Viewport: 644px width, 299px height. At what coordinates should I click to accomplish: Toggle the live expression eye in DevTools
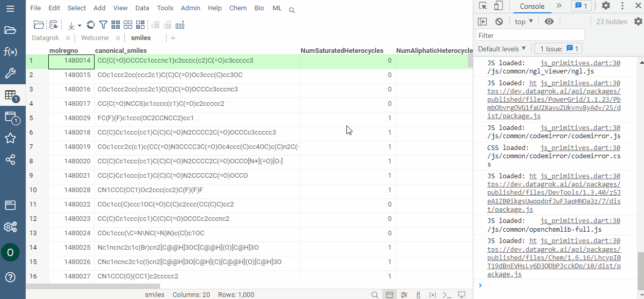549,21
